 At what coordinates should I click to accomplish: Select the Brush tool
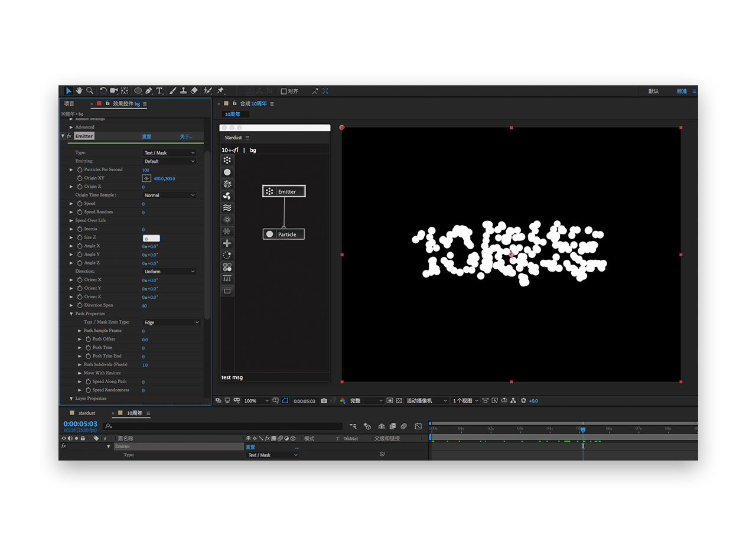tap(173, 91)
